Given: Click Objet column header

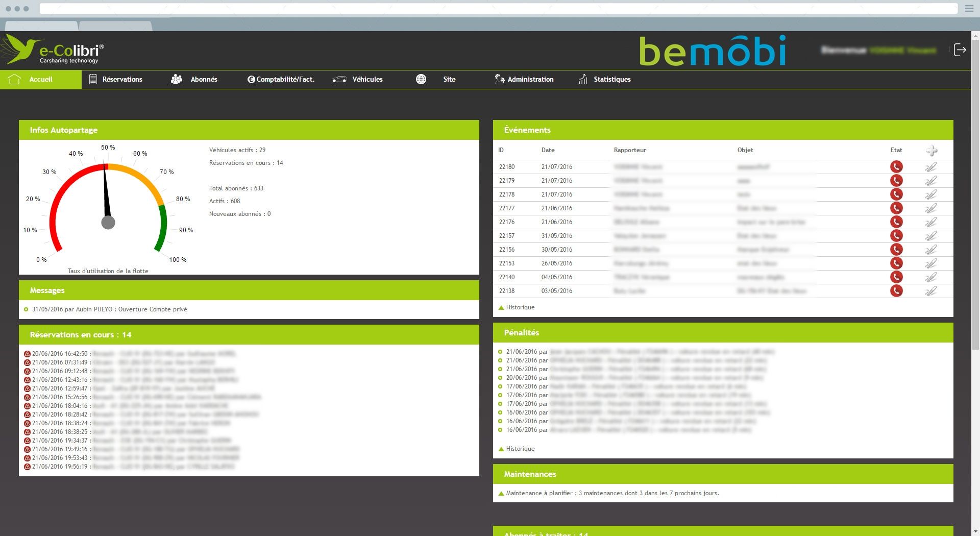Looking at the screenshot, I should coord(745,150).
